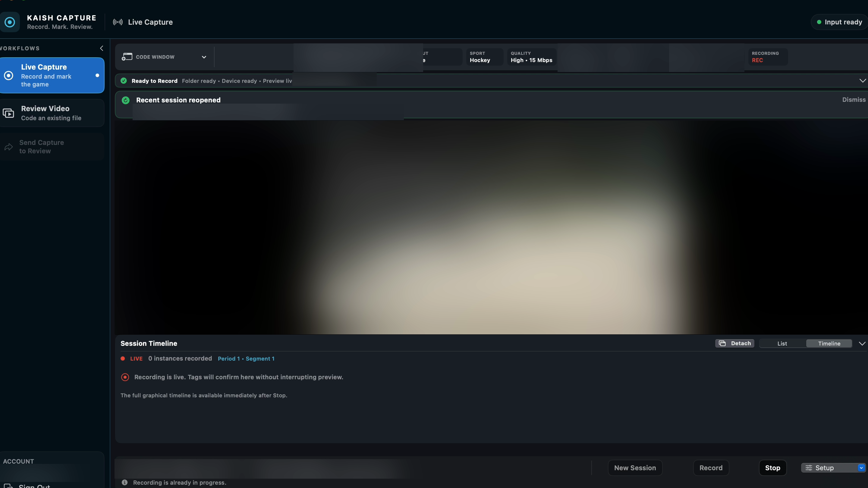Image resolution: width=868 pixels, height=488 pixels.
Task: Click the Detach window icon
Action: click(722, 343)
